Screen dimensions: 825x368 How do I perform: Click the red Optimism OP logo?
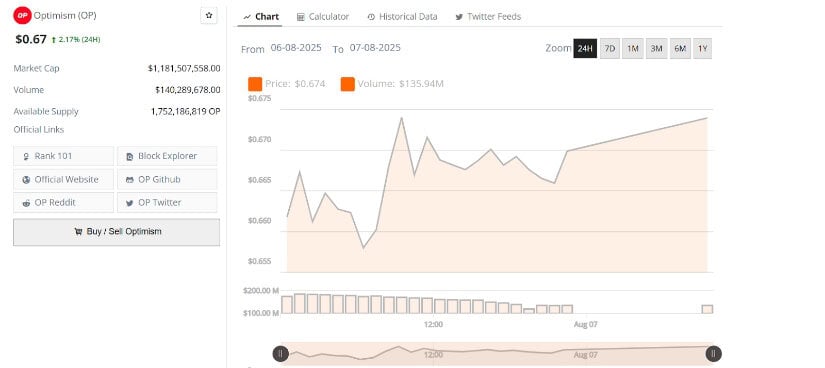coord(22,16)
